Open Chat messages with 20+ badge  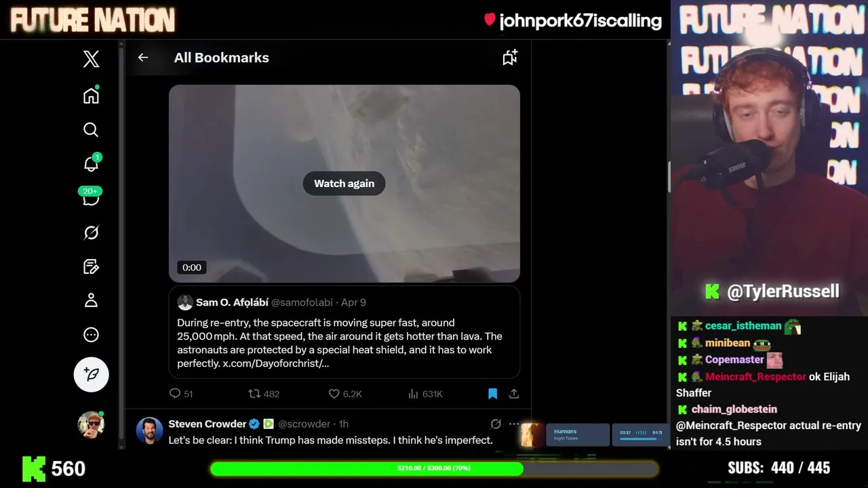tap(91, 197)
